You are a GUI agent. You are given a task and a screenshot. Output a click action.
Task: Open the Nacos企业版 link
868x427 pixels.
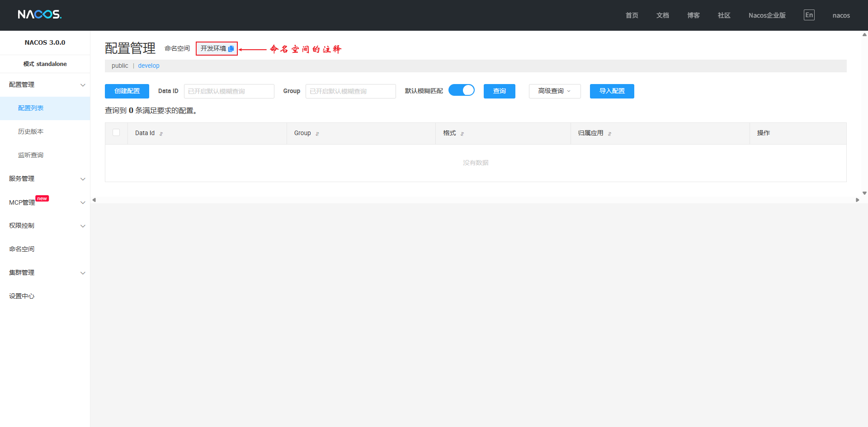[767, 15]
